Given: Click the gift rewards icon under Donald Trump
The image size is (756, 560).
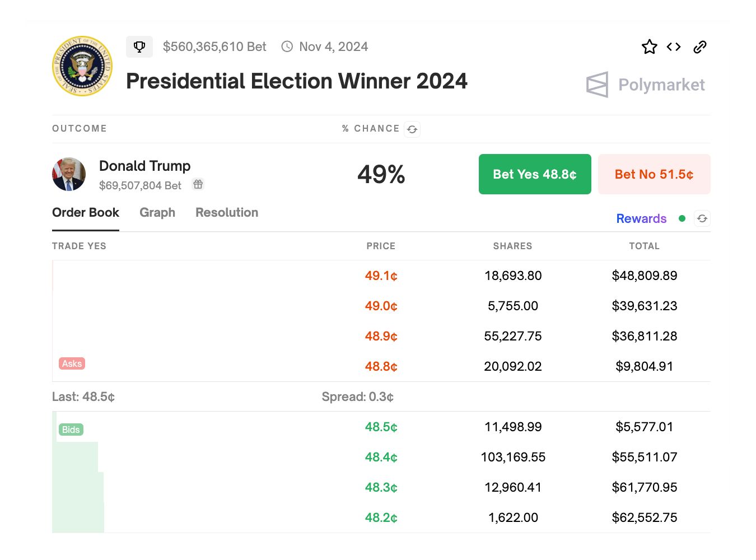Looking at the screenshot, I should point(198,184).
